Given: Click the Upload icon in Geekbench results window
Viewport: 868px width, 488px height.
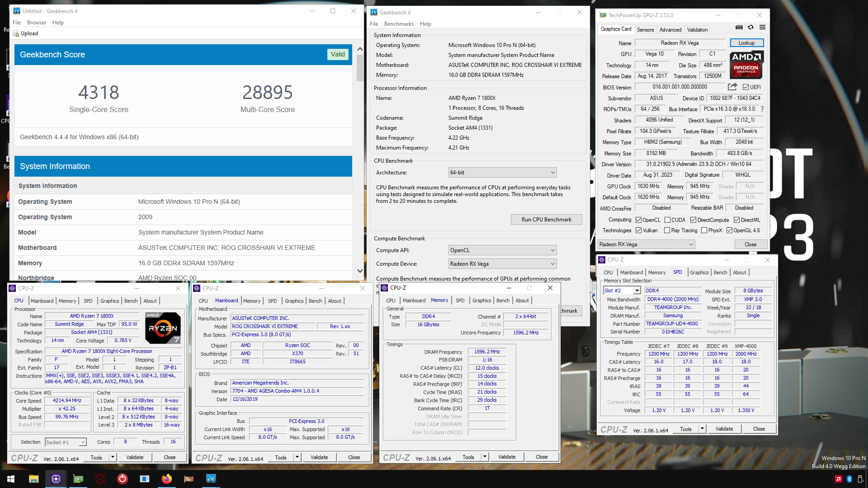Looking at the screenshot, I should (x=16, y=33).
